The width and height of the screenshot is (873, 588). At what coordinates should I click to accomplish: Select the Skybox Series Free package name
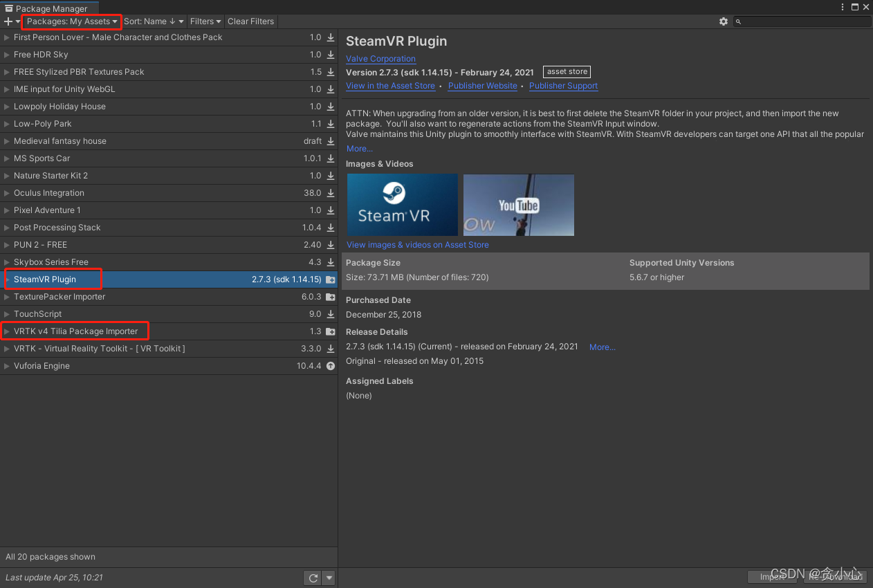(51, 262)
